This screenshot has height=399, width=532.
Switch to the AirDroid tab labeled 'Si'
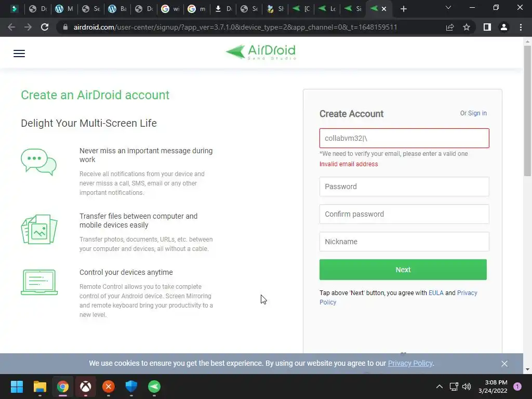coord(353,9)
